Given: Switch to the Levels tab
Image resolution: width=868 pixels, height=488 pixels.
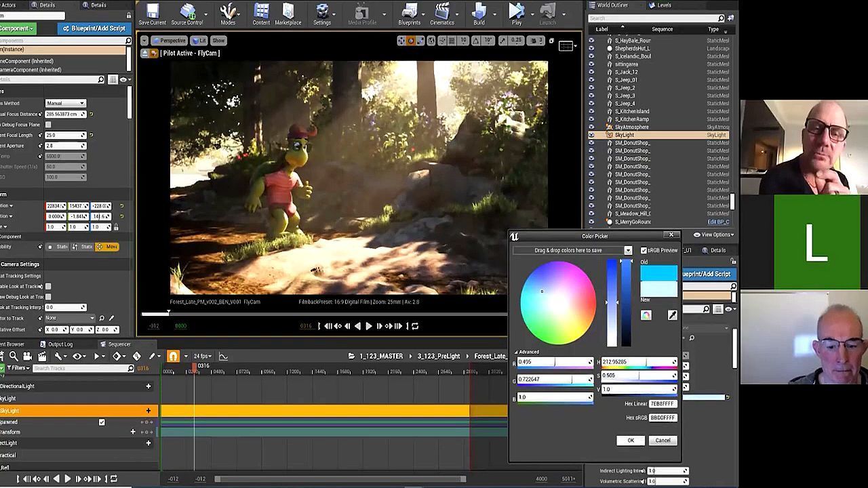Looking at the screenshot, I should tap(663, 5).
